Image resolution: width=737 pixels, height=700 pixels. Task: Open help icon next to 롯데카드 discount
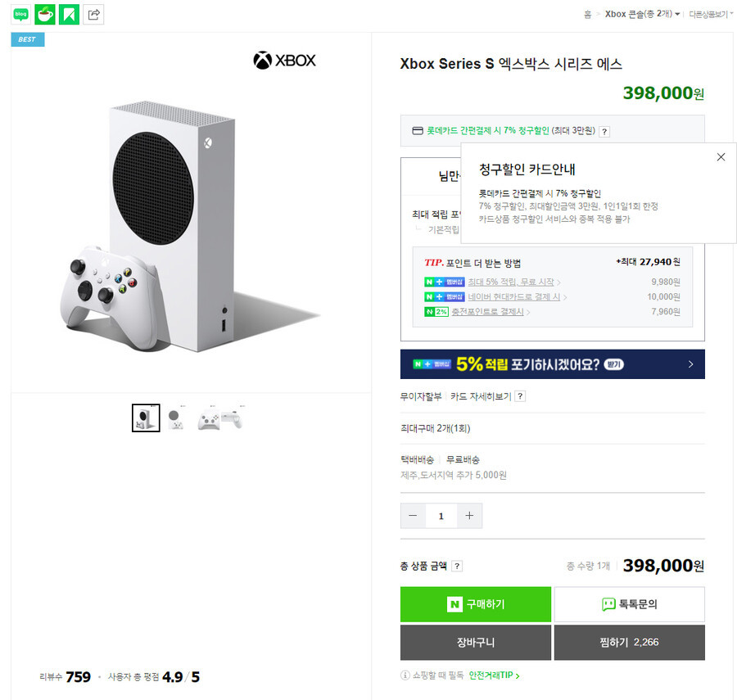(x=604, y=132)
